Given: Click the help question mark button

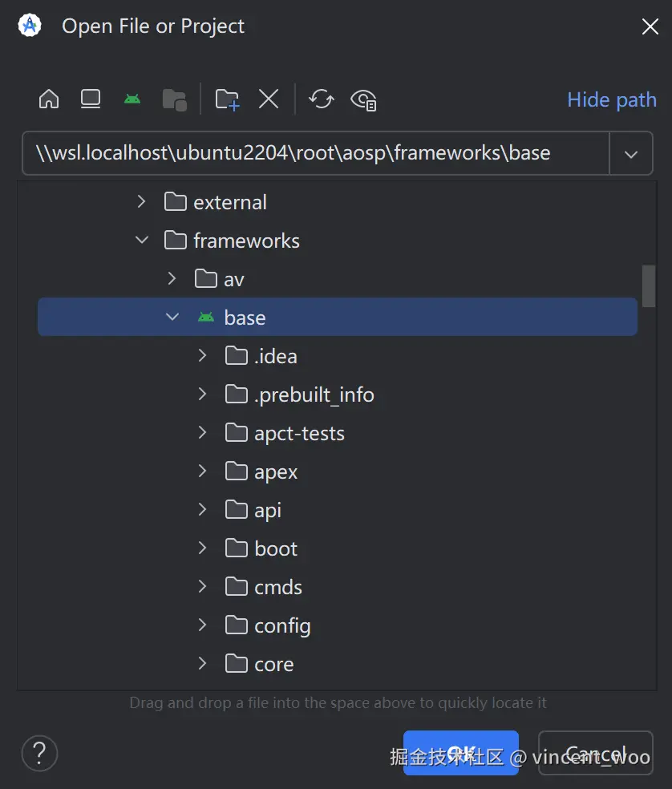Looking at the screenshot, I should [x=39, y=753].
